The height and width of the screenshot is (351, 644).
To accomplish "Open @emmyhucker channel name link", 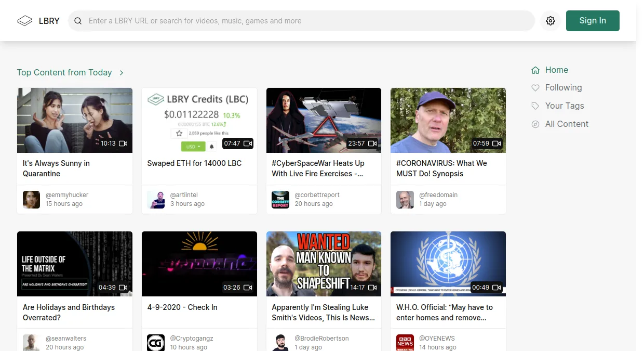I will coord(67,195).
